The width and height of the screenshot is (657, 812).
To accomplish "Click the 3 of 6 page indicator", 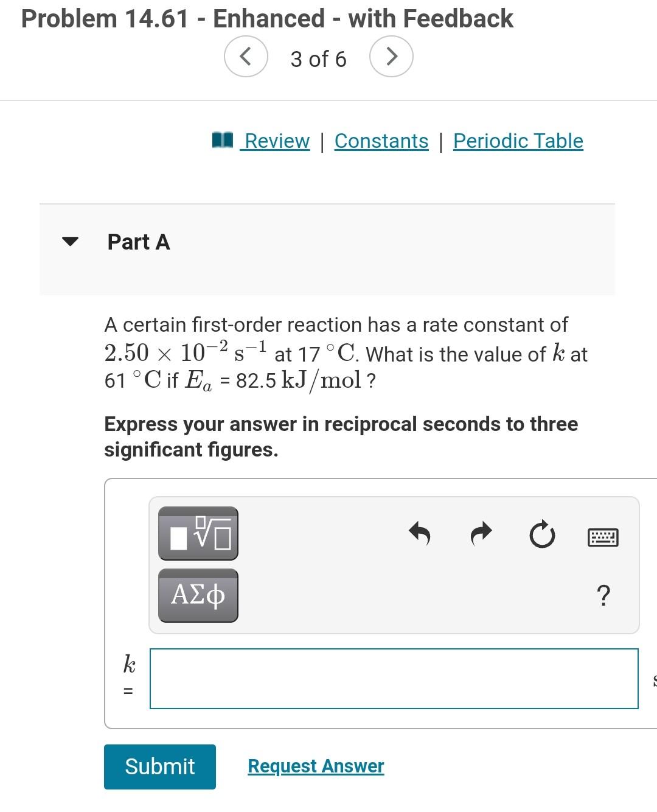I will (x=319, y=59).
